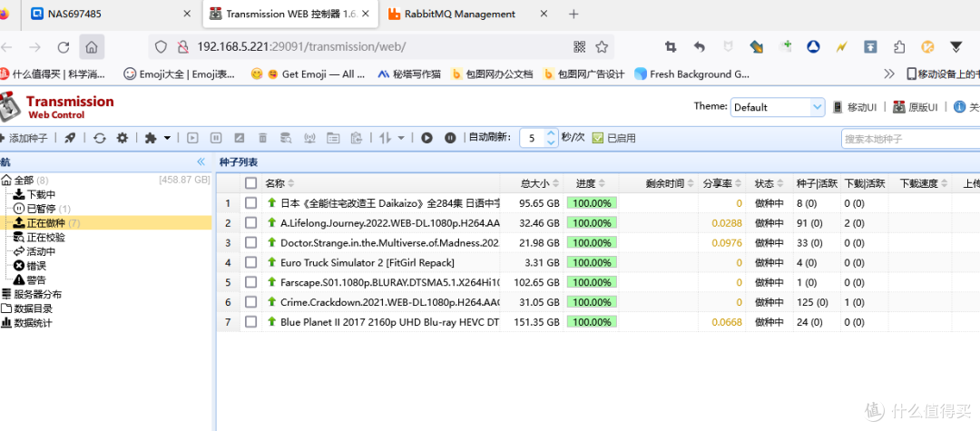Check the 全能住宅改造王 Daikaizo torrent checkbox
The width and height of the screenshot is (980, 431).
(x=250, y=202)
